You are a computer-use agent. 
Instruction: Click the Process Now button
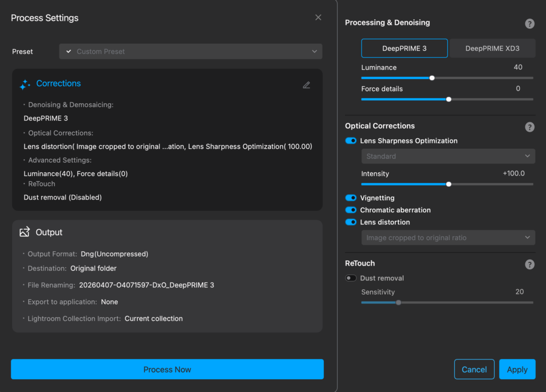tap(167, 370)
